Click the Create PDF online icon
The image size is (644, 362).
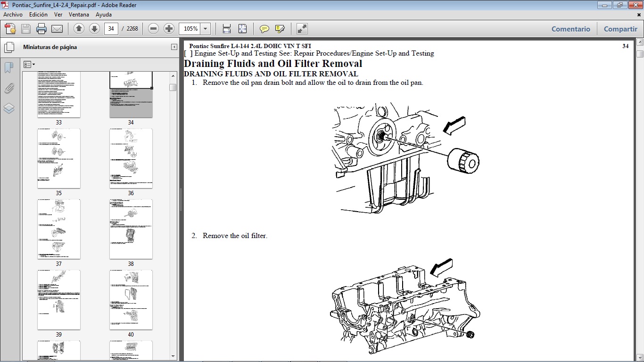[10, 29]
